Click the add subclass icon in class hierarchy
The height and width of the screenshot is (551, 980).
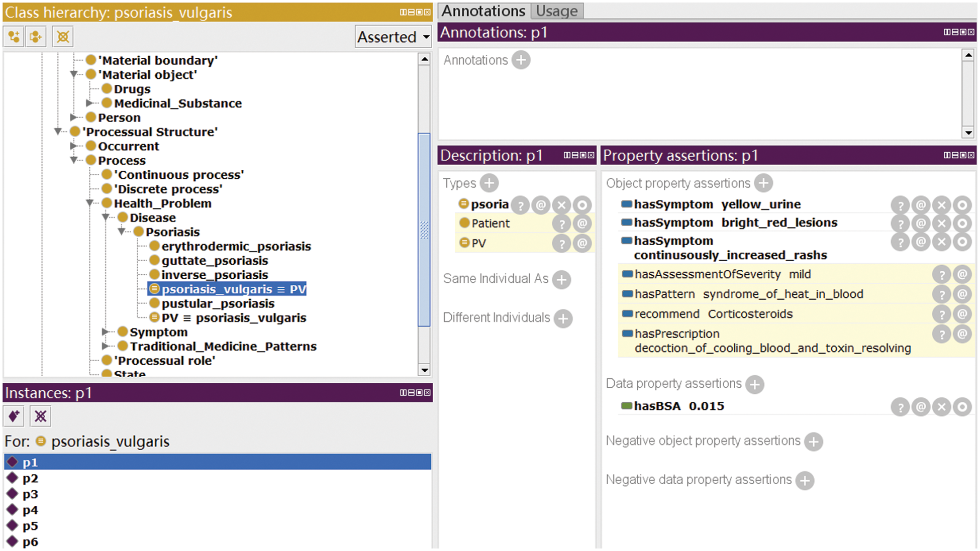tap(14, 37)
